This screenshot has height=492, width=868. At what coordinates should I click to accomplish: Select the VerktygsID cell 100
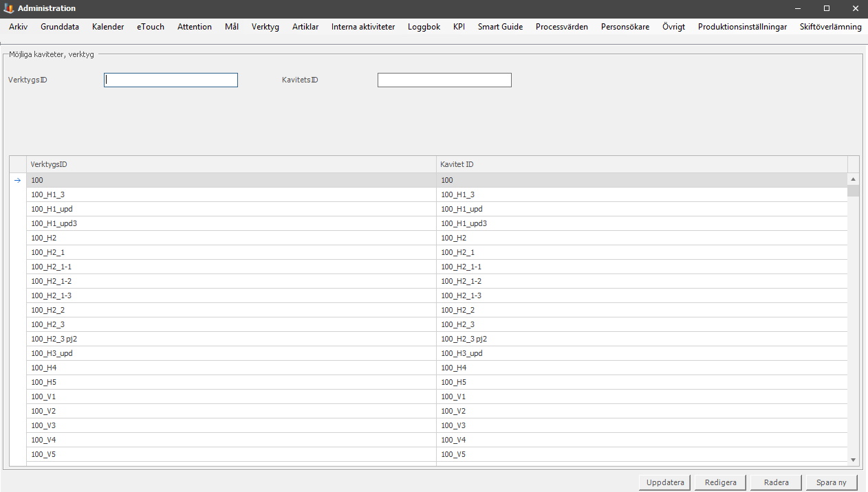click(231, 180)
